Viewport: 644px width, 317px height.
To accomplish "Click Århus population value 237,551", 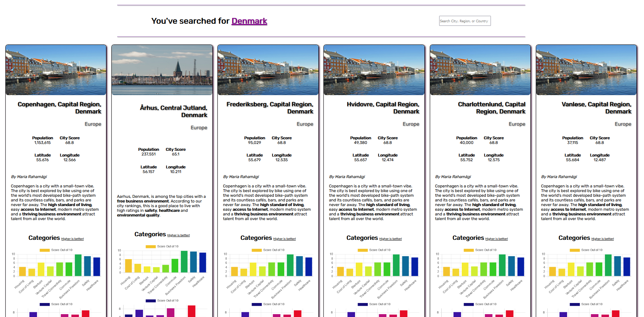I will point(148,154).
